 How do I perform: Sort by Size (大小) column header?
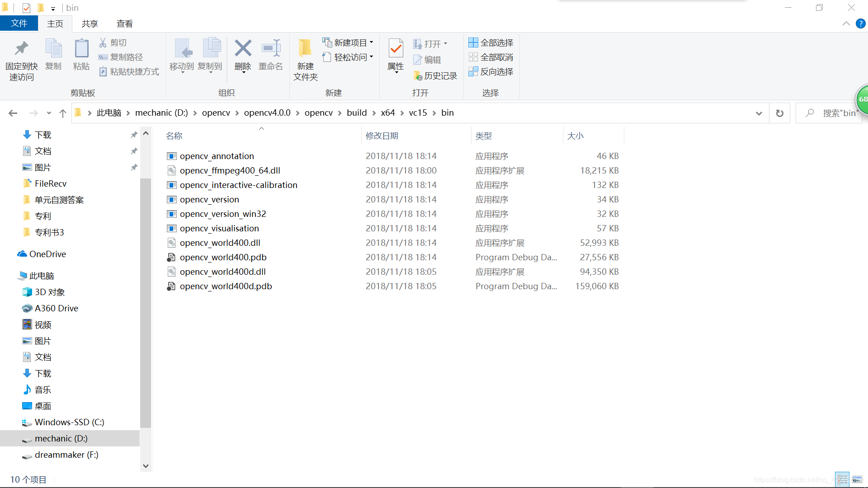coord(594,136)
